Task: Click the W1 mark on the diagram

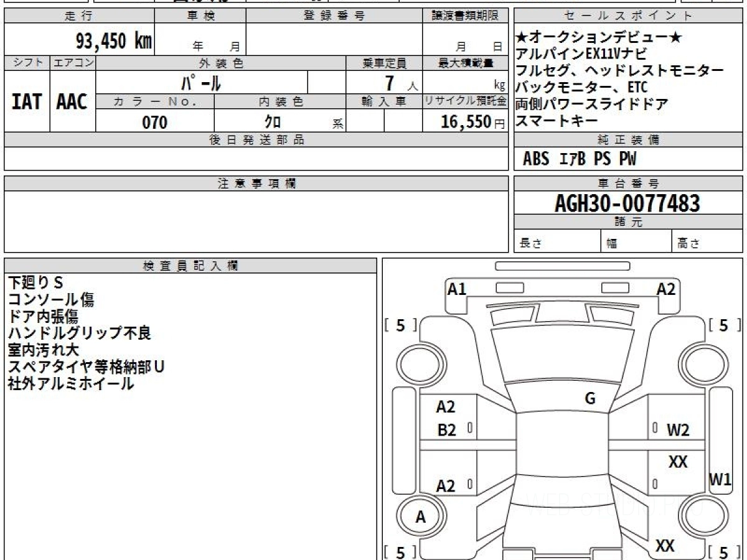Action: click(720, 480)
